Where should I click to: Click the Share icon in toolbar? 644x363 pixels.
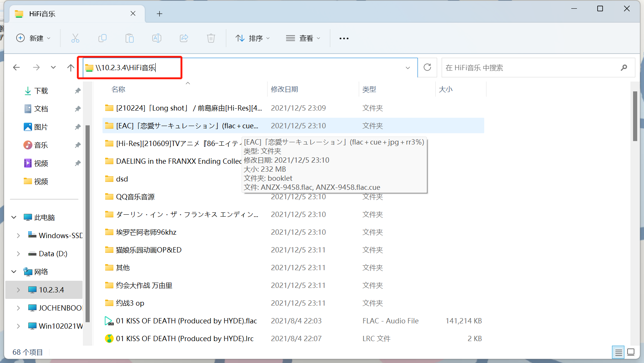tap(184, 38)
